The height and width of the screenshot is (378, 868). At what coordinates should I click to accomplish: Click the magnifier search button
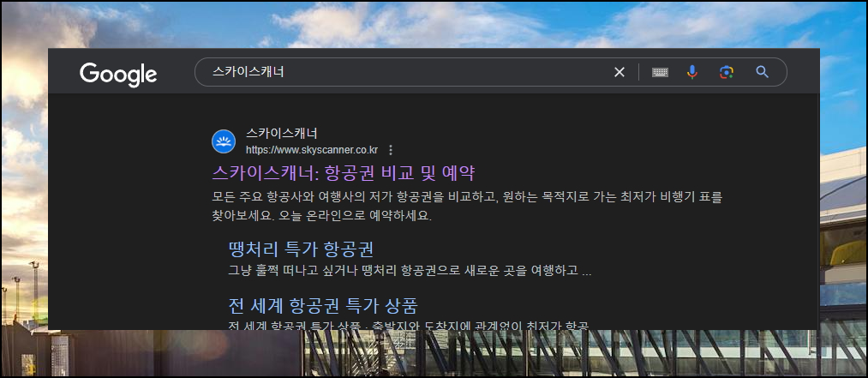763,72
